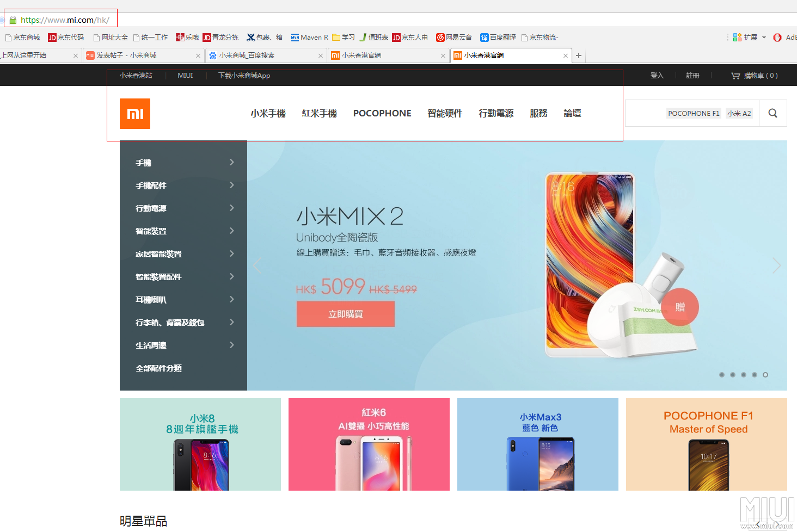Screen dimensions: 797x532
Task: Open the 小米香港站 link
Action: click(136, 76)
